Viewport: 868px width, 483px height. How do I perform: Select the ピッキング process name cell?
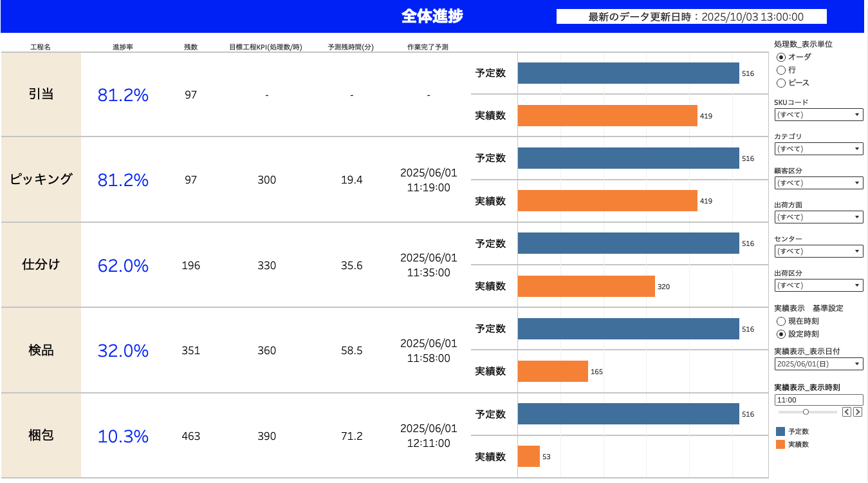pyautogui.click(x=41, y=180)
